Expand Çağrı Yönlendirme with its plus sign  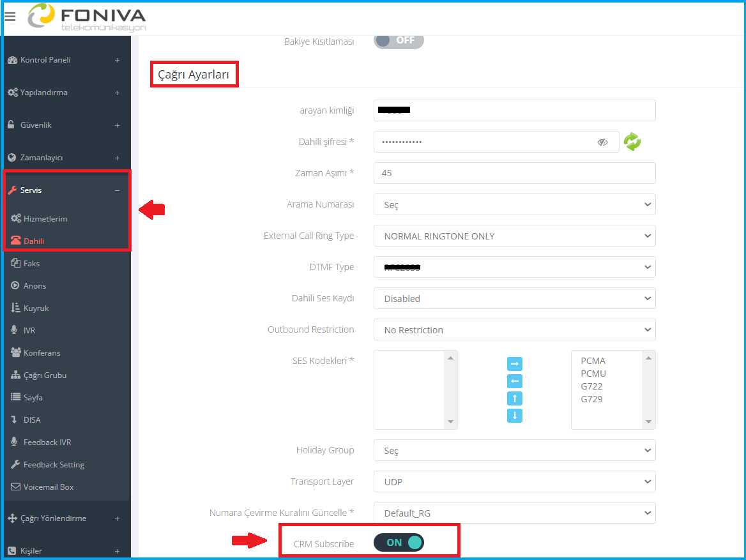(117, 518)
